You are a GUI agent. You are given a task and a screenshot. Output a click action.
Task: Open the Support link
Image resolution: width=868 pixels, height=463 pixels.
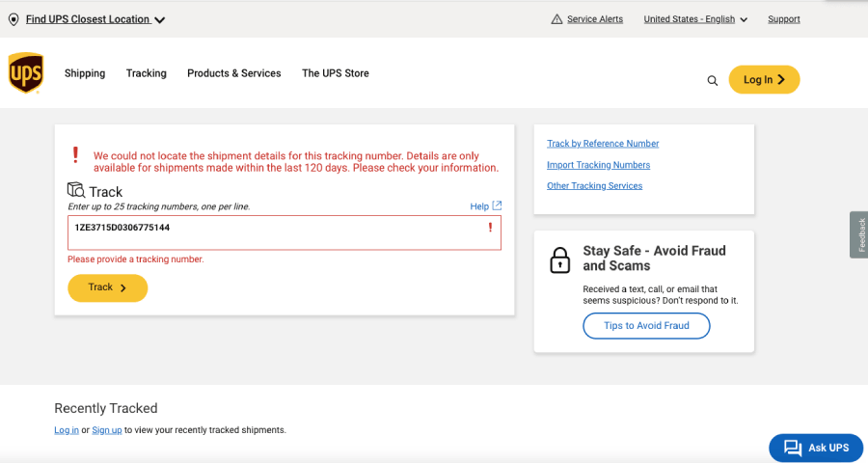tap(784, 19)
